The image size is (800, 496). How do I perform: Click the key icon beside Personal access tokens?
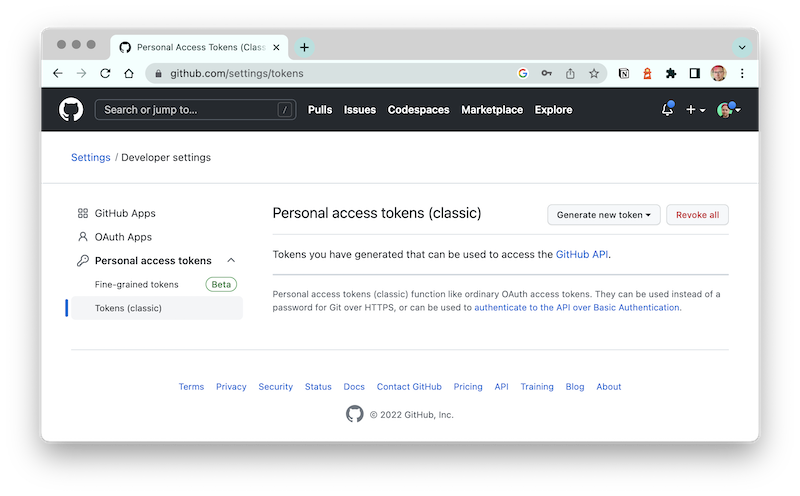[x=83, y=261]
